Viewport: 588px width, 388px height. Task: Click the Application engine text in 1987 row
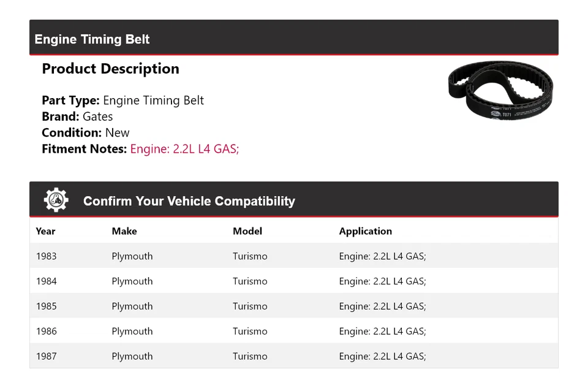(382, 356)
